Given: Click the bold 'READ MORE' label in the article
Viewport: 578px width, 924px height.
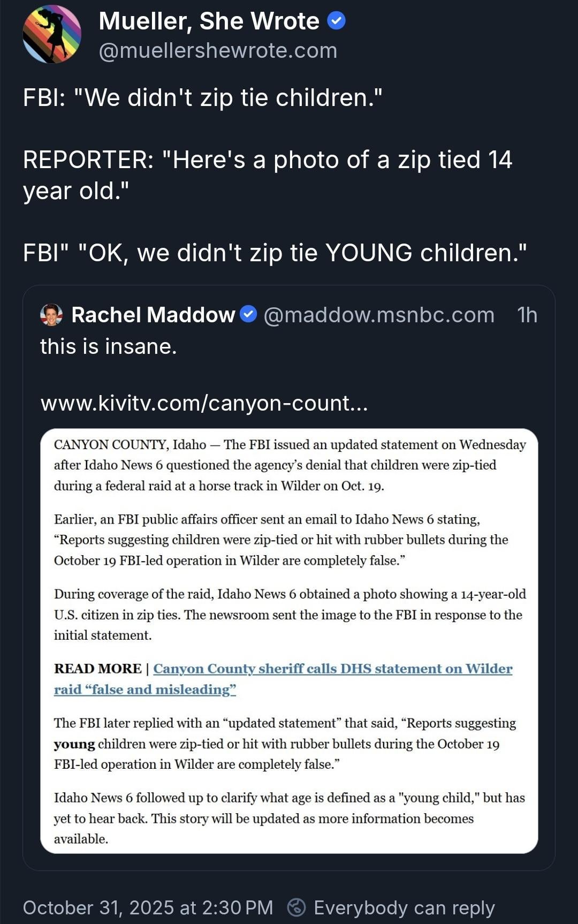Looking at the screenshot, I should click(97, 669).
